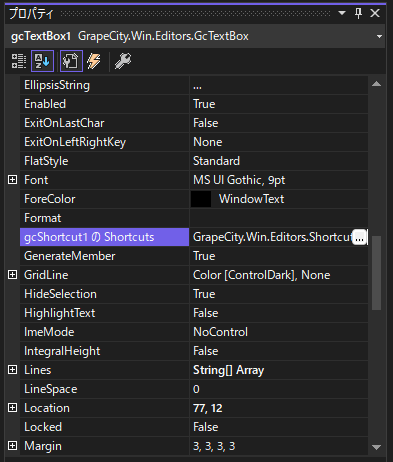Open window position dropdown arrow
This screenshot has width=393, height=462.
coord(342,13)
